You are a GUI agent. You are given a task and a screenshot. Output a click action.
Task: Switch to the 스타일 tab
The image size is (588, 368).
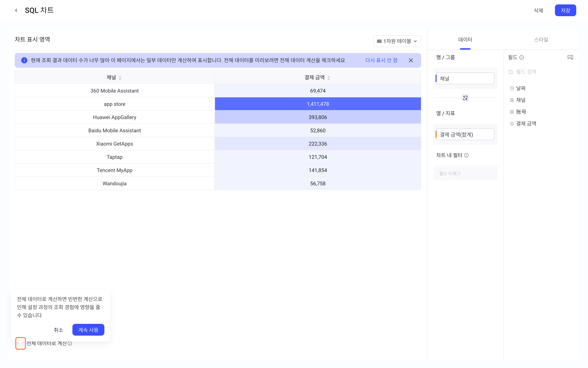coord(541,40)
